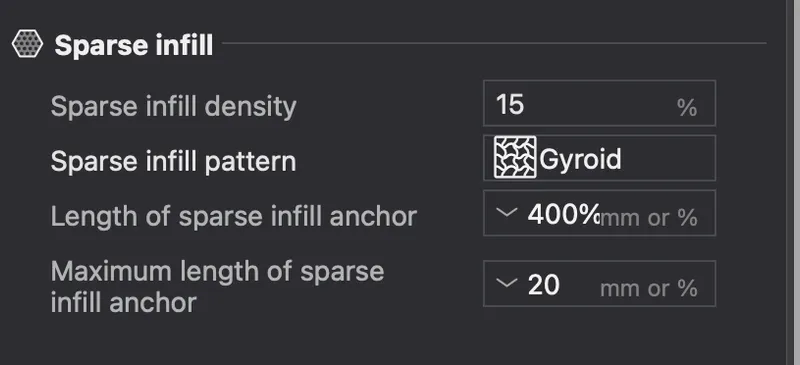The image size is (800, 365).
Task: Click the Sparse infill honeycomb section icon
Action: point(27,43)
